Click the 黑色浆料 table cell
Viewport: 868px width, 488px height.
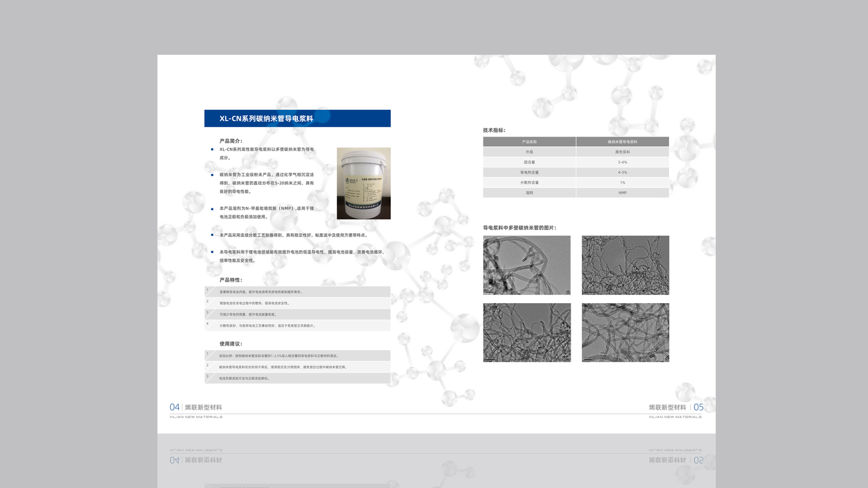click(623, 152)
